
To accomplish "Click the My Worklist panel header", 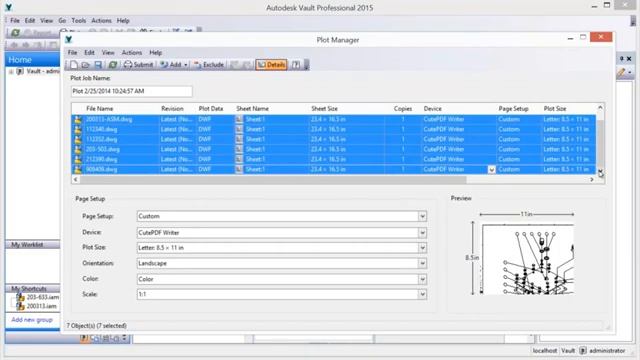I will tap(33, 244).
